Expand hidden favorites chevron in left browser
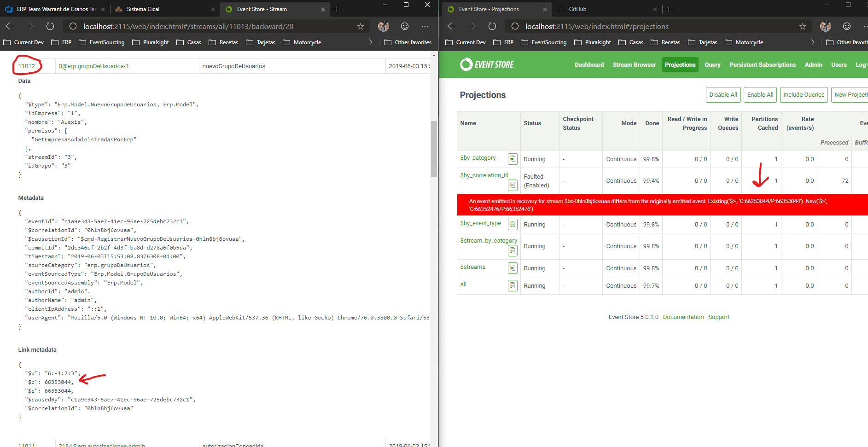Screen dimensions: 868x447 (371, 42)
